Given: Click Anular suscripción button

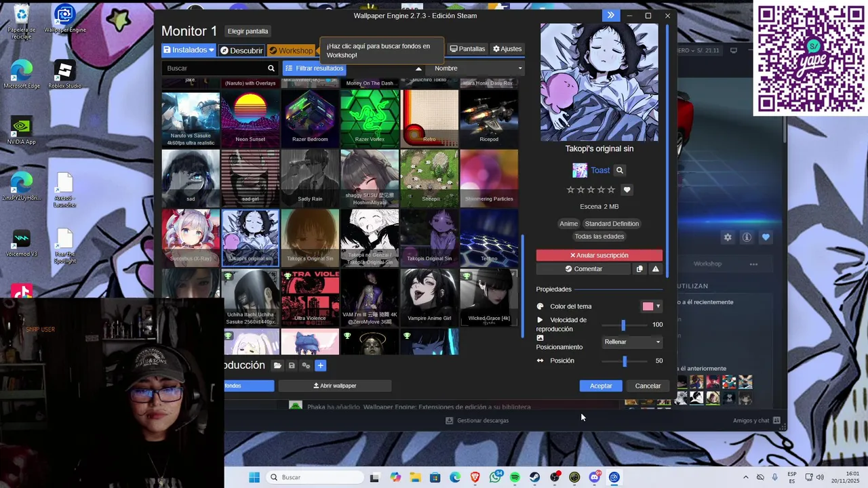Looking at the screenshot, I should 599,256.
